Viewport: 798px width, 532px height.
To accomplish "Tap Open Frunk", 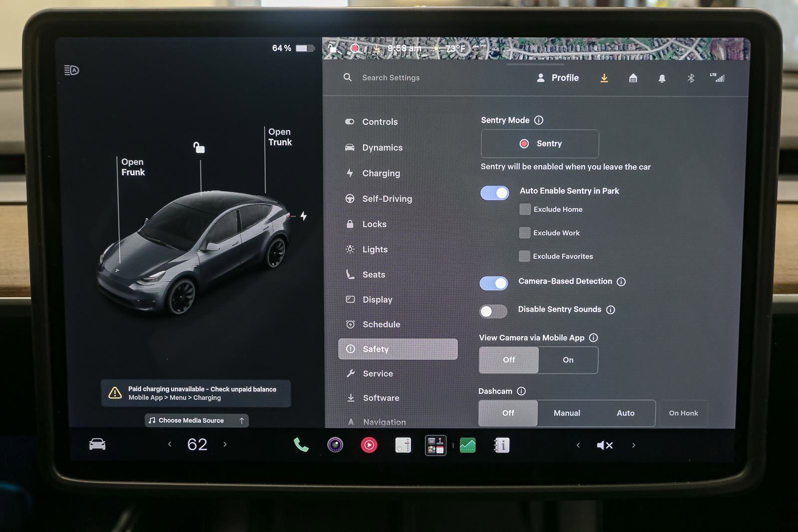I will [x=133, y=167].
